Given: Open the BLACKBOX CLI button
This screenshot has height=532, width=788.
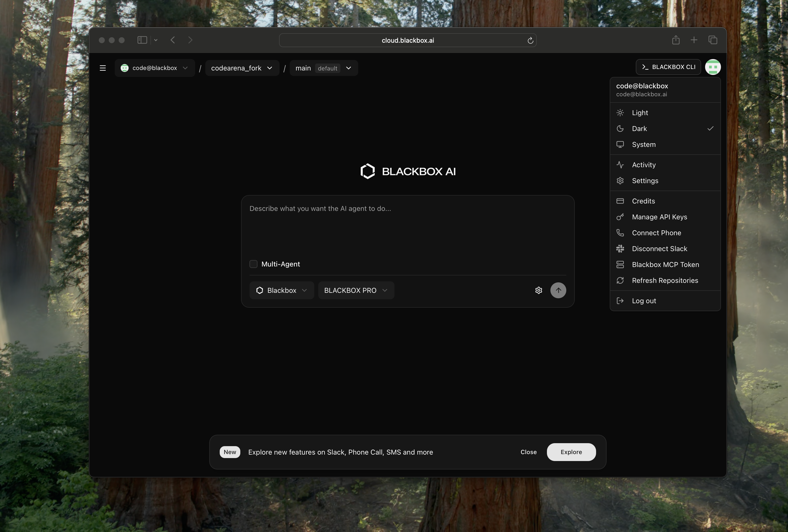Looking at the screenshot, I should [x=668, y=67].
